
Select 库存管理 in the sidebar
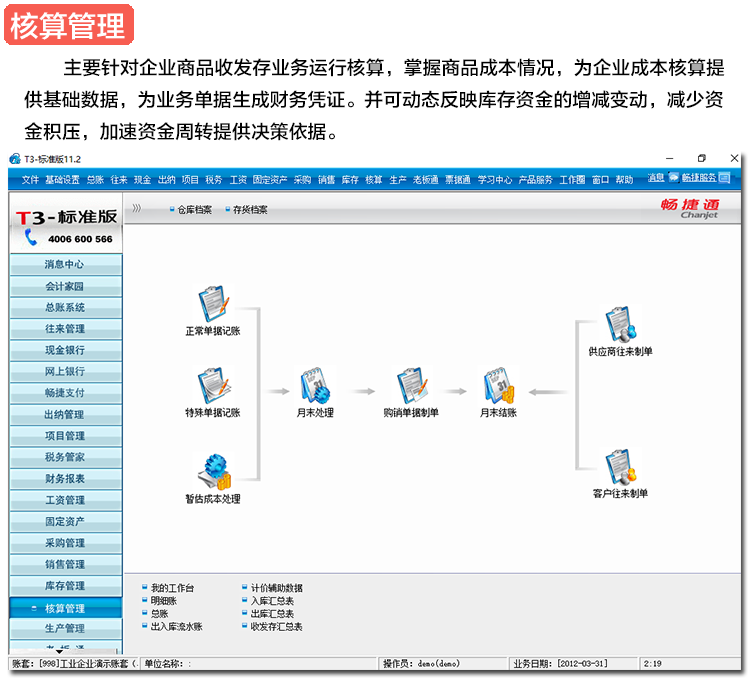point(65,586)
